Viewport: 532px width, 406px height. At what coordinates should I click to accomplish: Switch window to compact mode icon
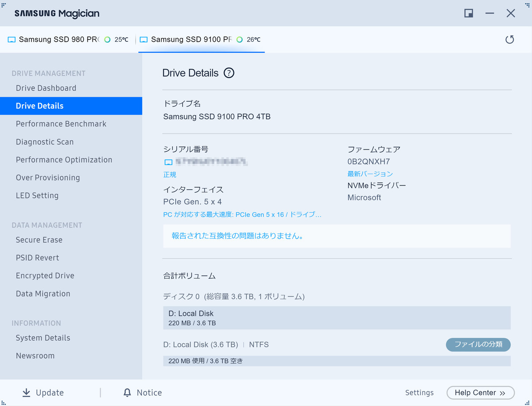click(469, 13)
